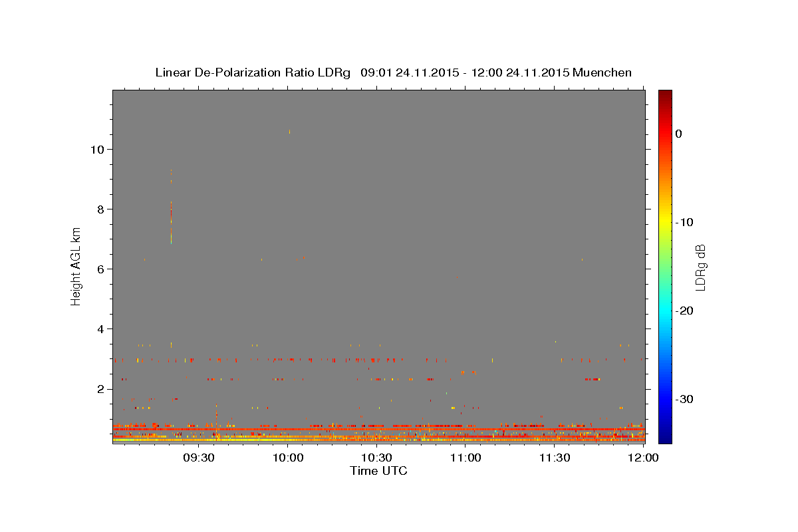Click the 11:30 time tick label

coord(555,458)
